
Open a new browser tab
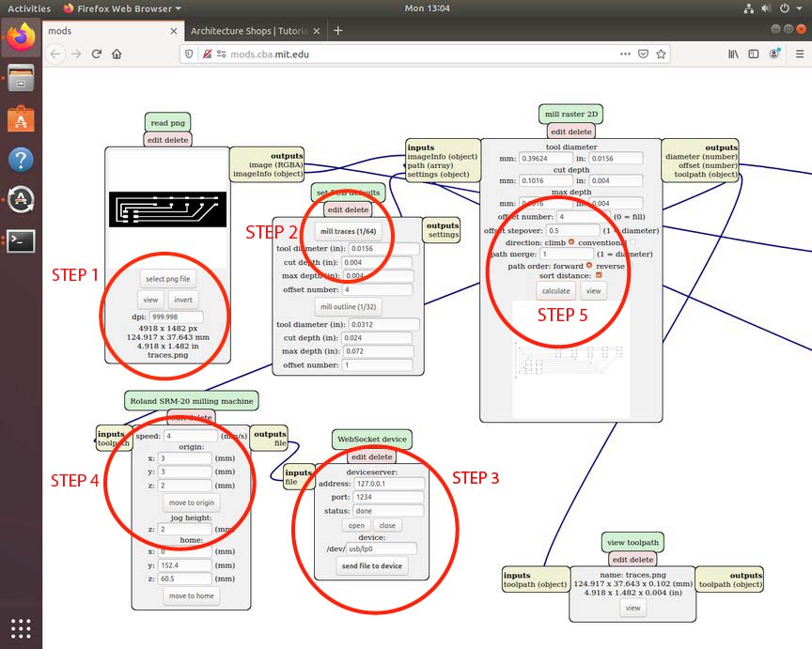(338, 30)
